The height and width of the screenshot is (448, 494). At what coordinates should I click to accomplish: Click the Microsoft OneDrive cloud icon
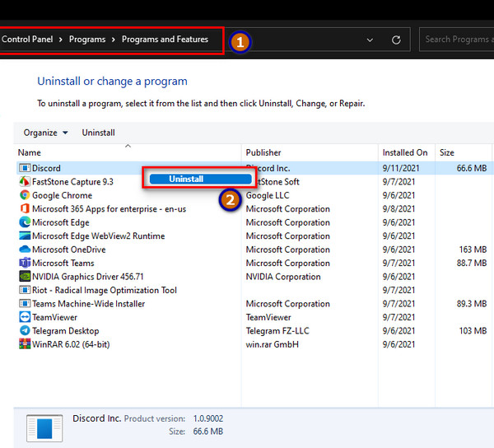pyautogui.click(x=25, y=250)
